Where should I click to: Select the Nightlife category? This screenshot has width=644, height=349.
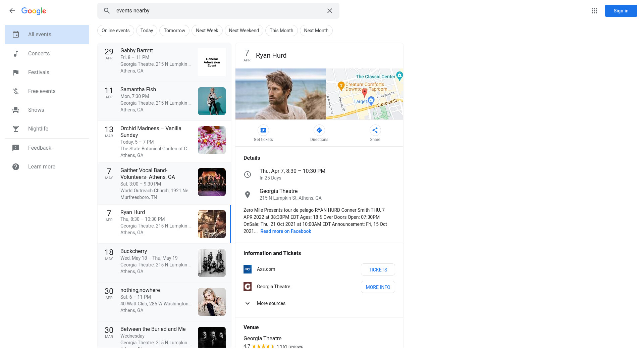click(x=38, y=129)
